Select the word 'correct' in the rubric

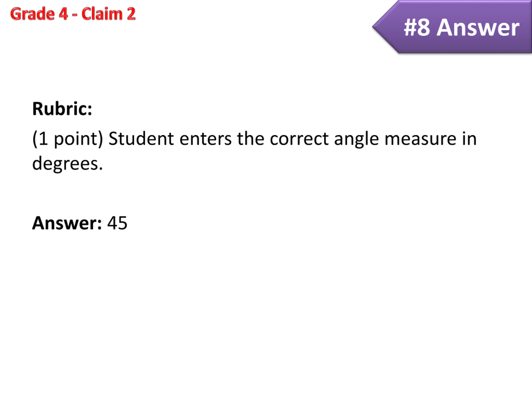coord(299,139)
